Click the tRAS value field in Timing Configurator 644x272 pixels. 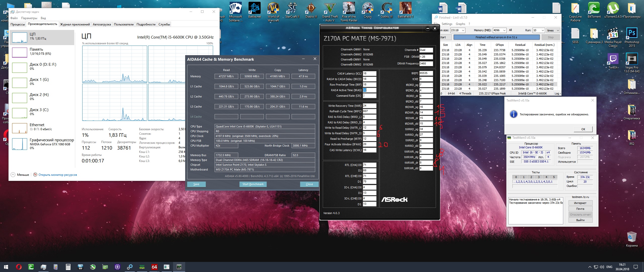pos(369,90)
